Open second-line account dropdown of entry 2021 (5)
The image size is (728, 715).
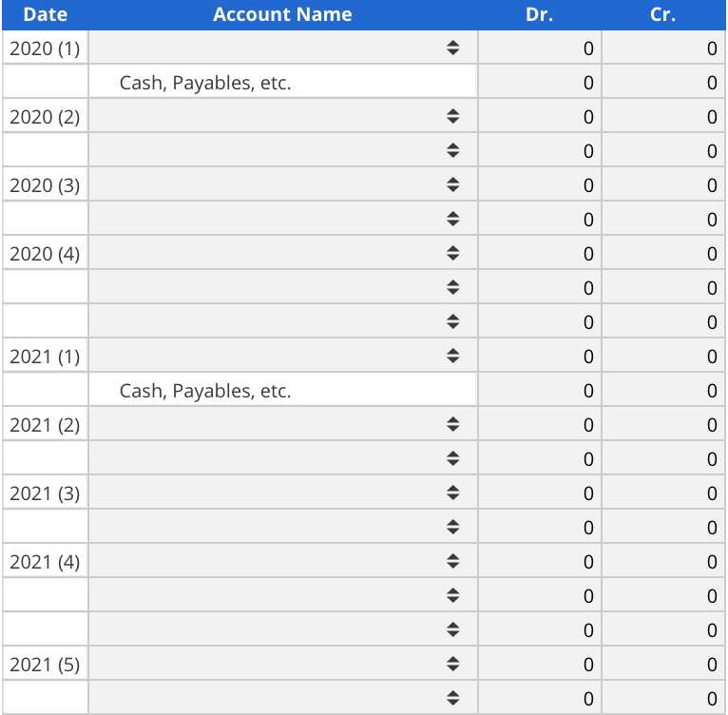click(283, 698)
